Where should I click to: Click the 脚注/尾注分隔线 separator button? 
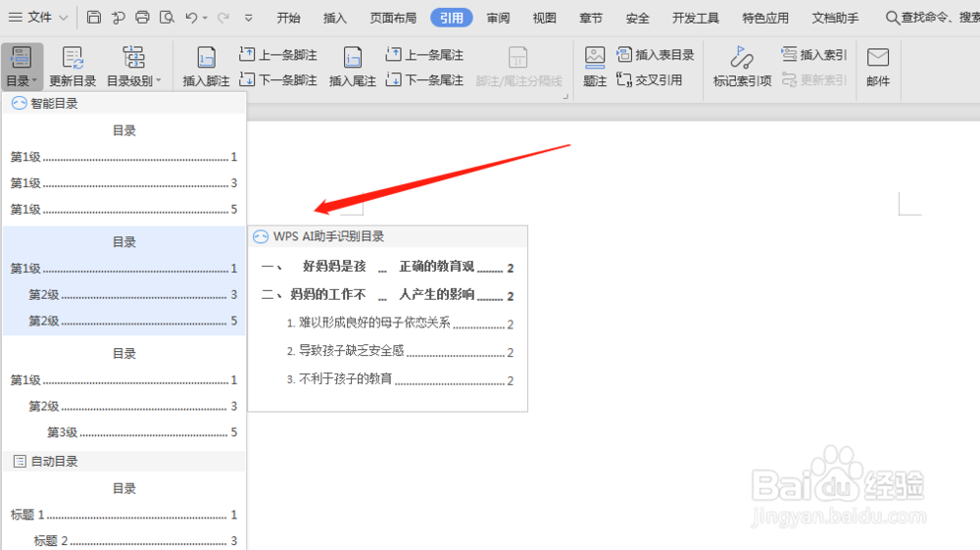pyautogui.click(x=518, y=67)
